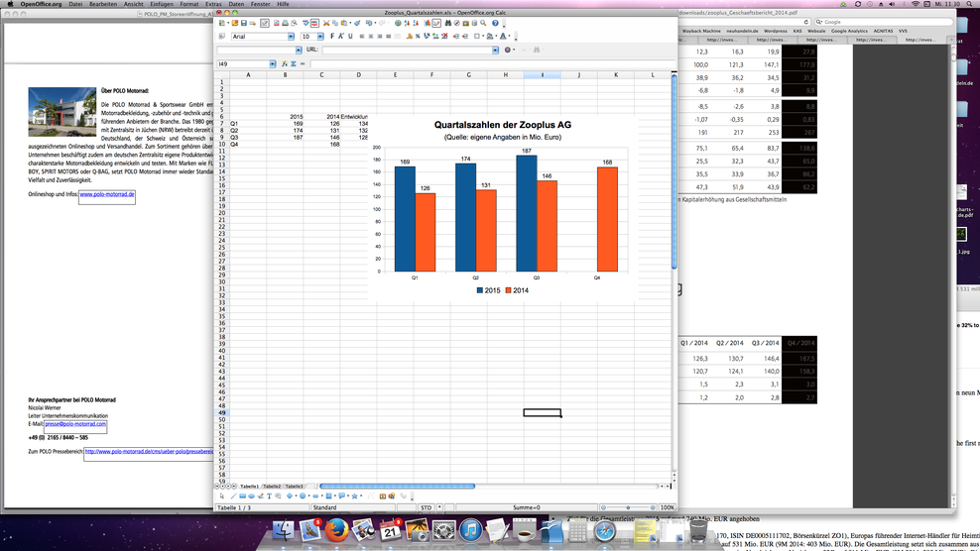Click the Export as PDF icon

(277, 23)
